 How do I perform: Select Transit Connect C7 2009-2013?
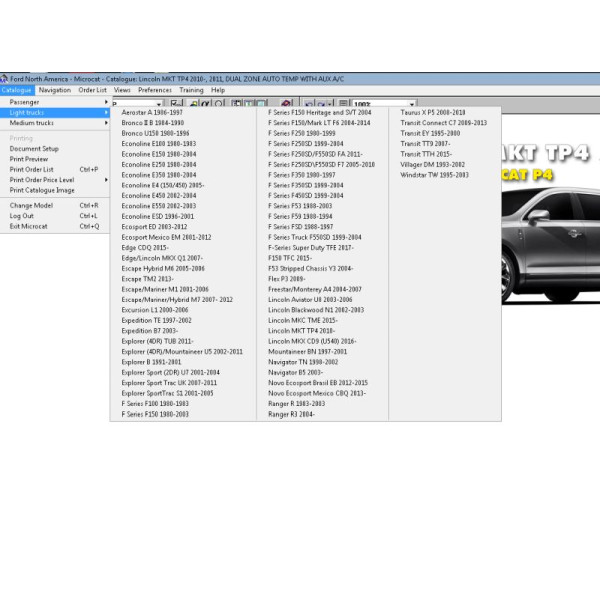[x=443, y=123]
